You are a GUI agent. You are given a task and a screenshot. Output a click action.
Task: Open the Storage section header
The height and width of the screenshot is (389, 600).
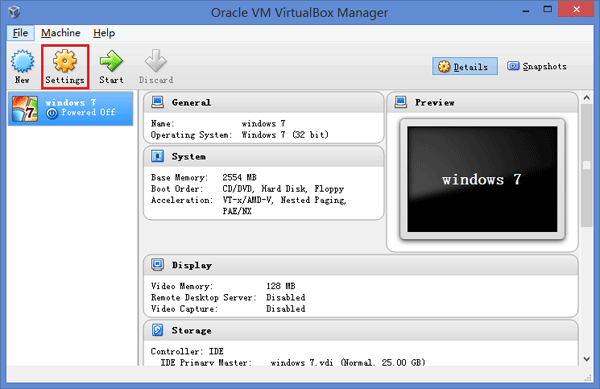click(361, 330)
